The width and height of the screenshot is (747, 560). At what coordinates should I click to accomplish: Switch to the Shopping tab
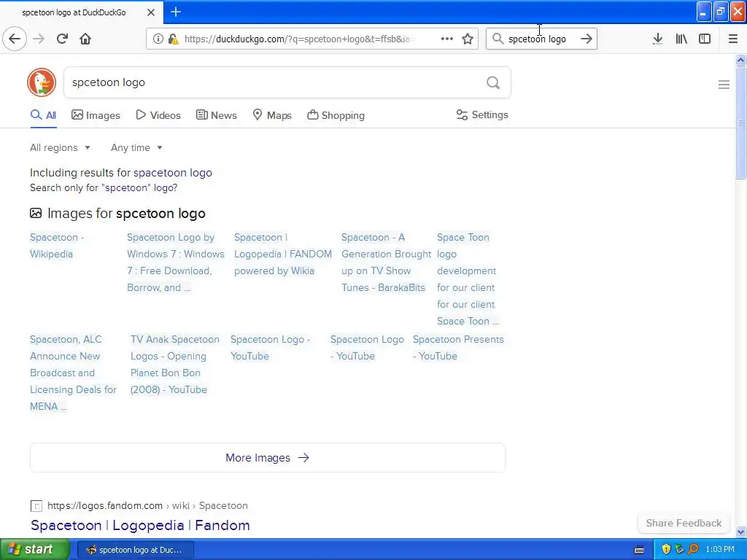tap(336, 115)
